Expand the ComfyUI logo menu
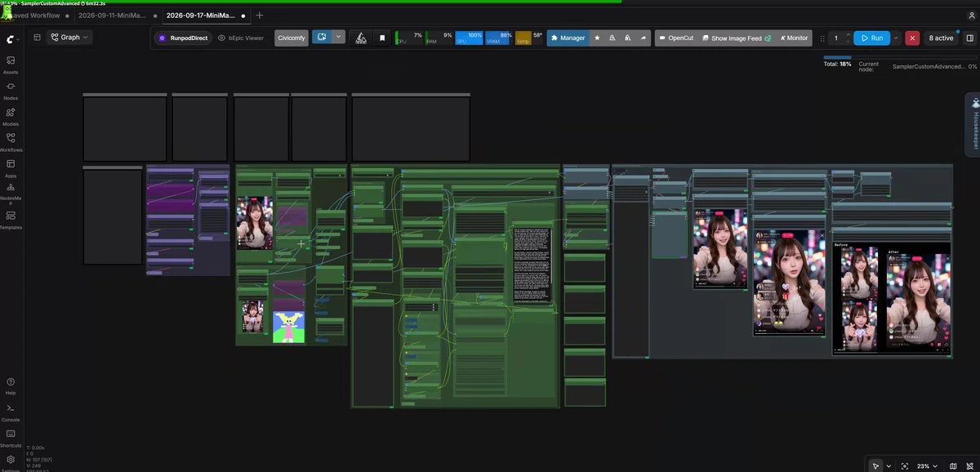The image size is (980, 472). tap(11, 38)
